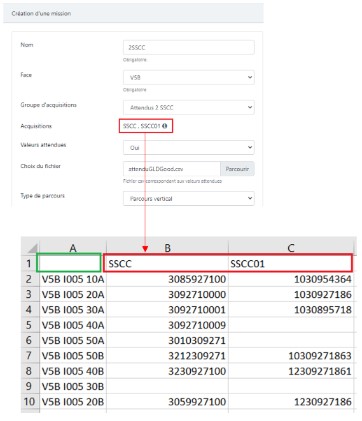Image resolution: width=362 pixels, height=421 pixels.
Task: Click the Nom field containing 2SSCC
Action: pos(189,48)
